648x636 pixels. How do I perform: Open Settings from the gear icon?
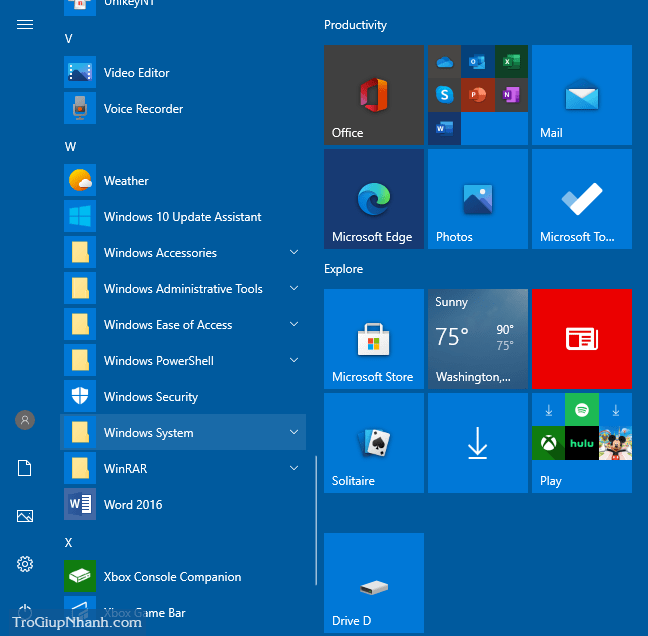25,564
